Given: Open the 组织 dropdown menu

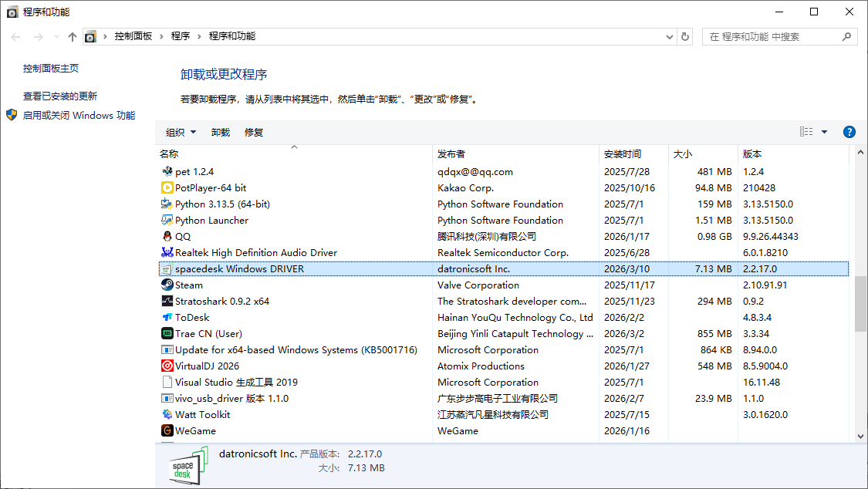Looking at the screenshot, I should (x=181, y=133).
